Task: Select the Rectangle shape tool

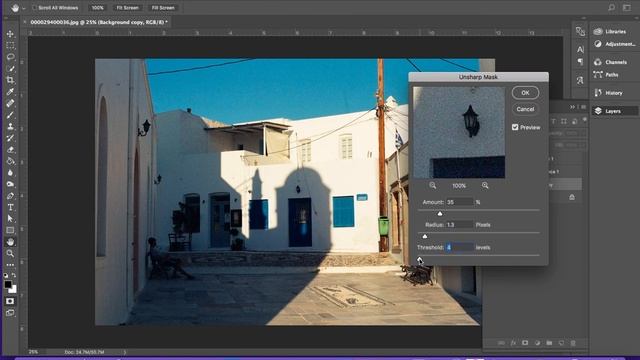Action: click(10, 230)
